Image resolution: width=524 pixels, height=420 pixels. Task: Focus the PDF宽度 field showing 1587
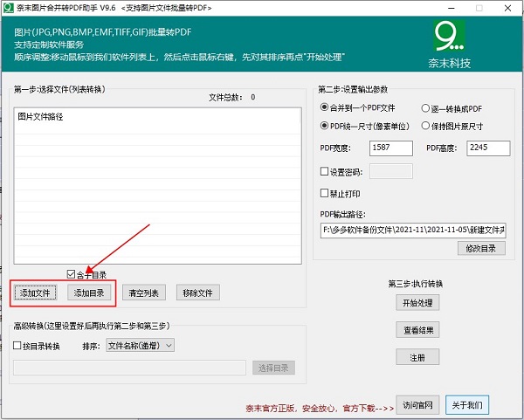391,148
